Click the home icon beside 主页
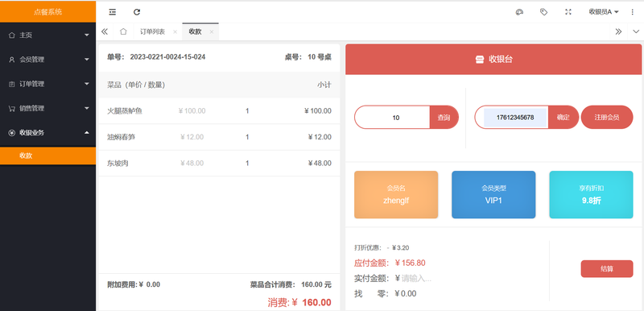644x311 pixels. click(11, 35)
